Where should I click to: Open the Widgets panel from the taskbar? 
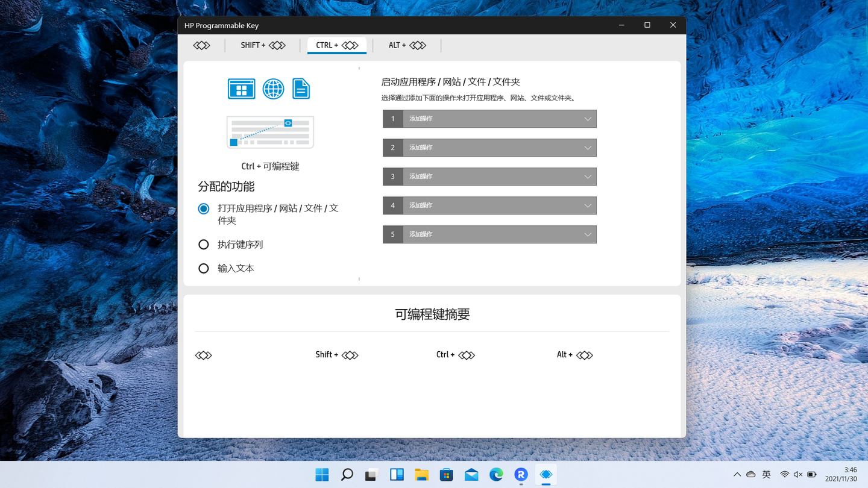(397, 475)
